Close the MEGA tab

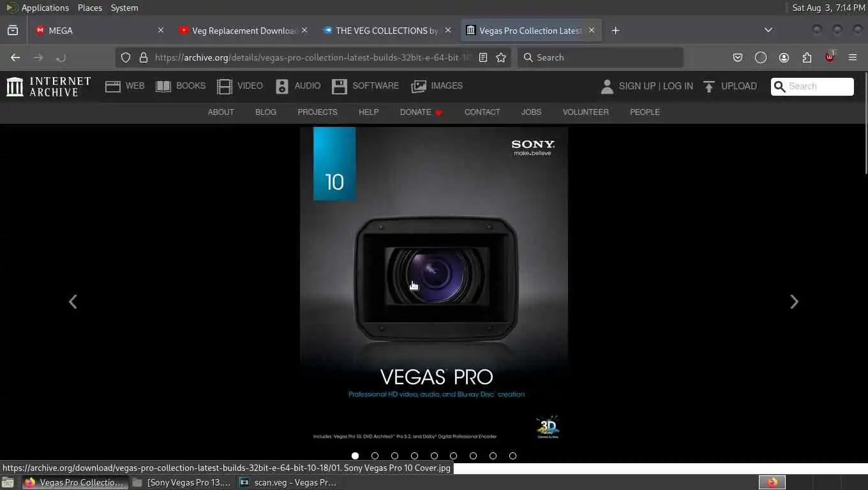pos(161,30)
